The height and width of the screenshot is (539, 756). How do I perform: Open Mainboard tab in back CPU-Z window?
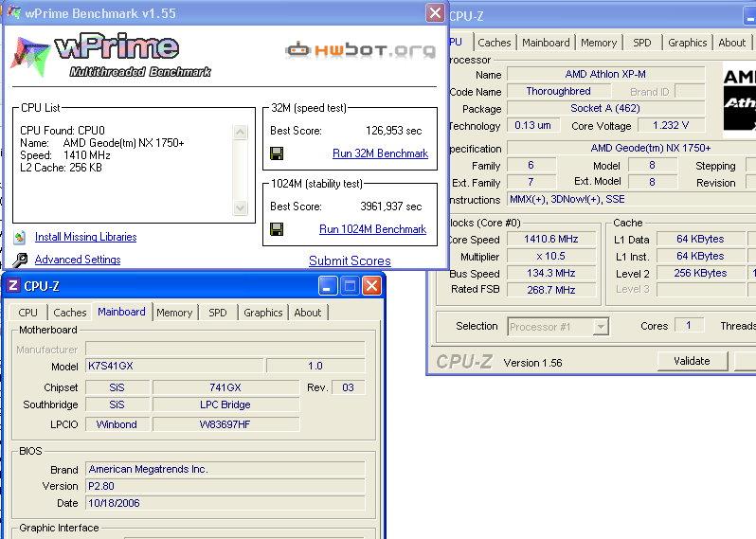coord(546,43)
